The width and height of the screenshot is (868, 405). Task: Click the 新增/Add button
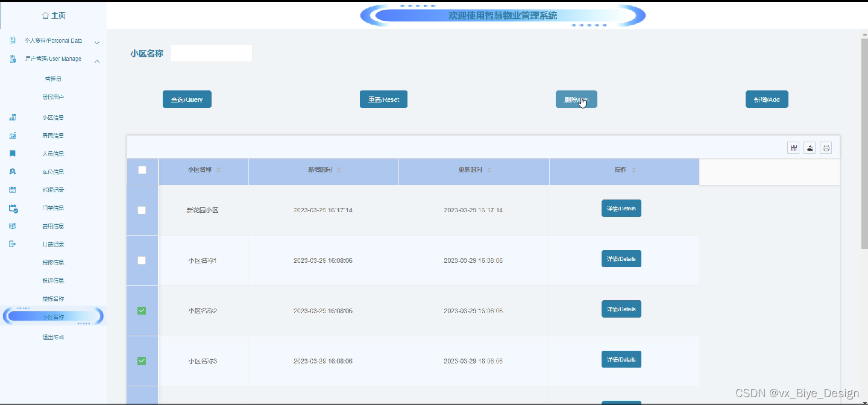click(x=767, y=99)
